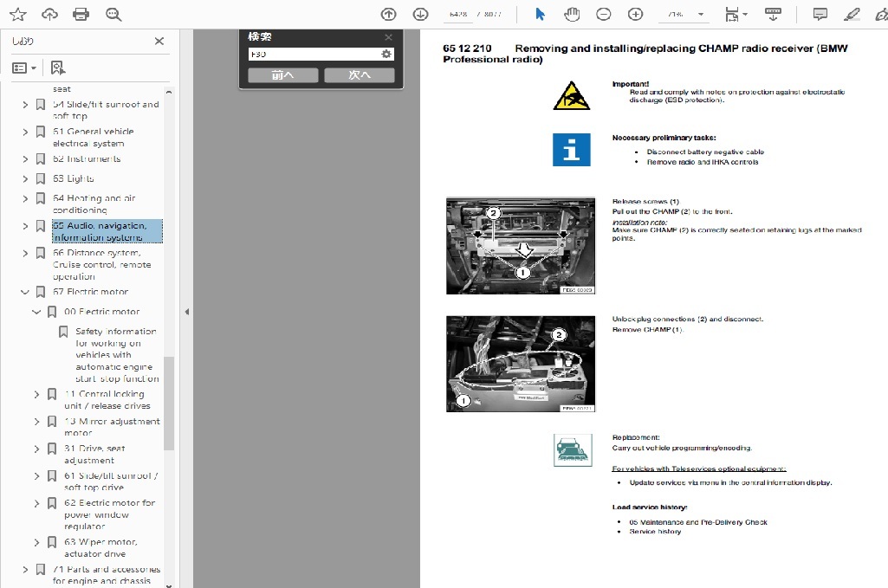Click the read mode scrolling icon
Screen dimensions: 888x588
click(773, 14)
